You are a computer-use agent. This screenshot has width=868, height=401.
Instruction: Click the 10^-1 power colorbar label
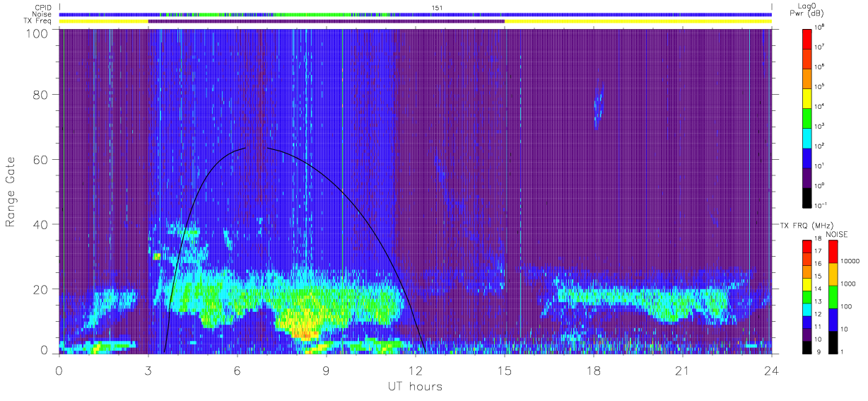tap(821, 205)
